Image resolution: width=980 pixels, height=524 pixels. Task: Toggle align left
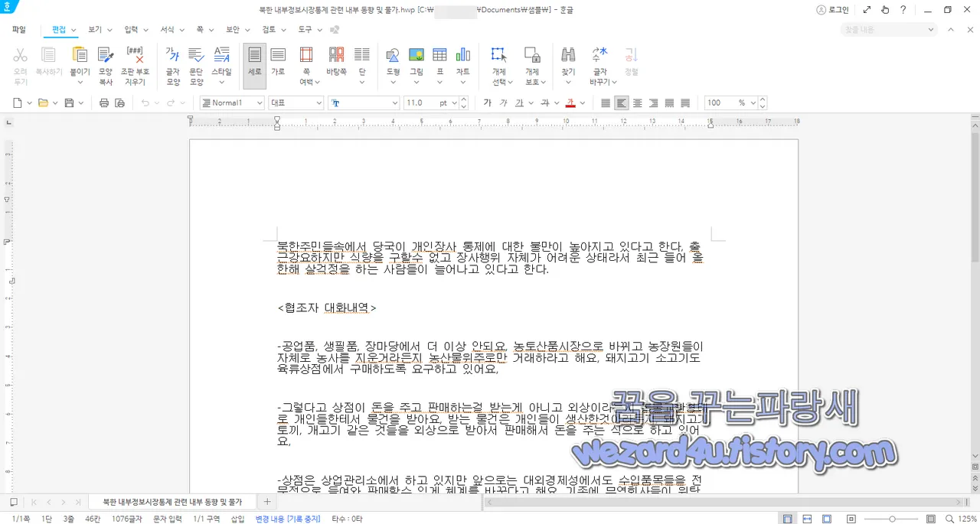(622, 103)
